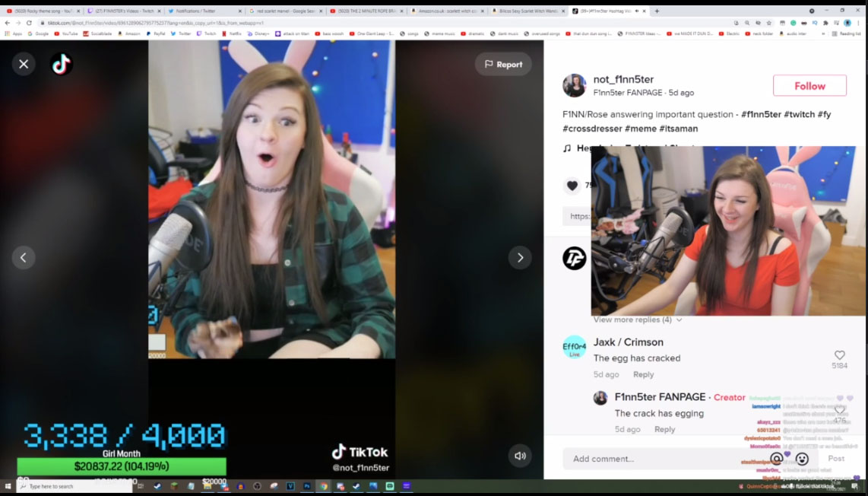This screenshot has height=496, width=868.
Task: Open the #meme hashtag
Action: click(641, 129)
